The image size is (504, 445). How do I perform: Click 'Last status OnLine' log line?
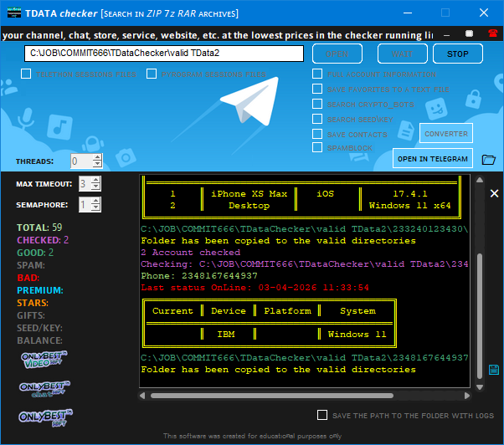(x=255, y=288)
